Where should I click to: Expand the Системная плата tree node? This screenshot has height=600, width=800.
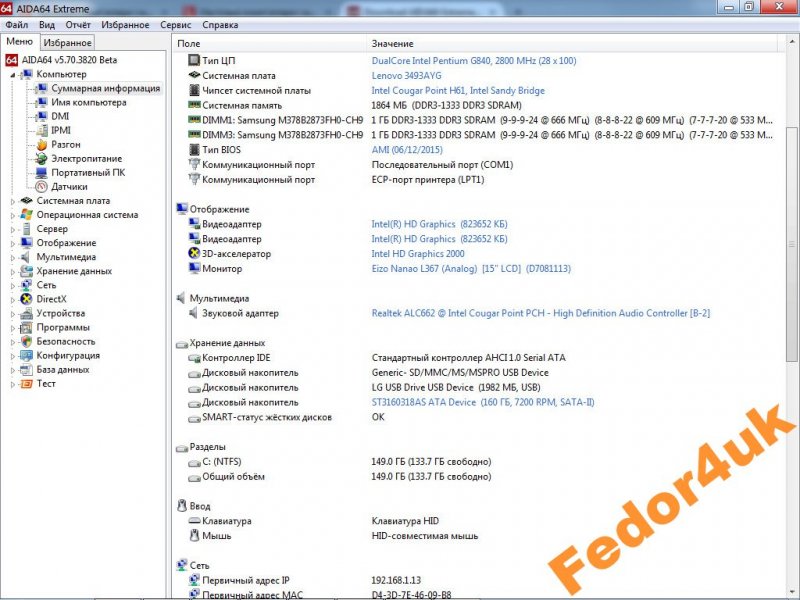click(13, 201)
